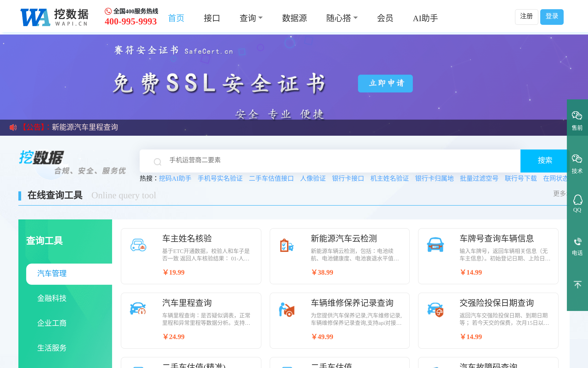Screen dimensions: 588x368
Task: Go to 首页 in the navigation
Action: pos(176,18)
